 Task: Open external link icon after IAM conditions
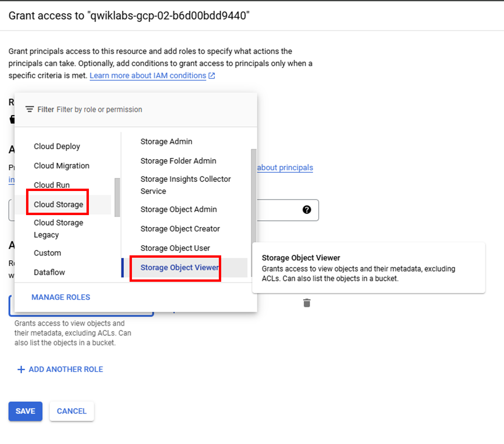click(x=212, y=75)
